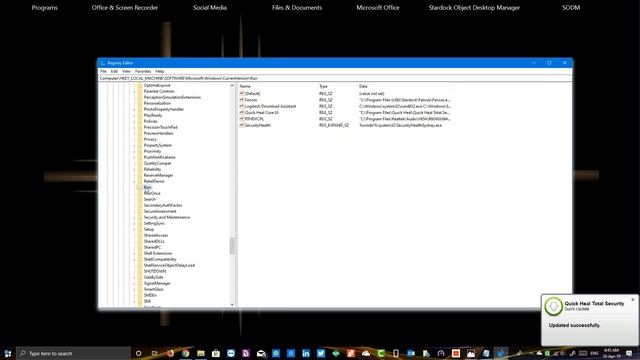Open the Edit menu in Registry Editor
Screen dimensions: 640x360
tap(114, 71)
